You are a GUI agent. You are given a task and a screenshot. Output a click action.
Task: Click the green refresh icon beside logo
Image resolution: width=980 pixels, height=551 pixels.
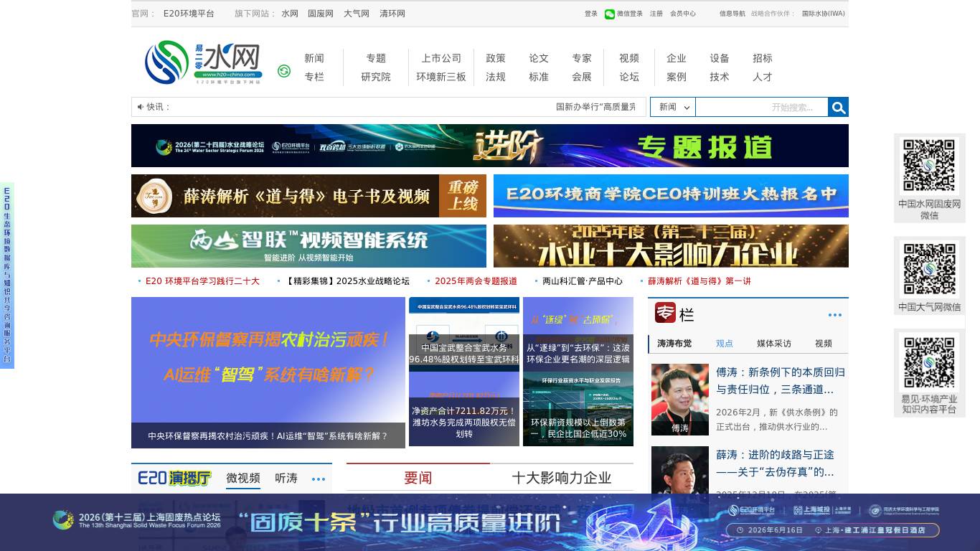click(x=284, y=71)
